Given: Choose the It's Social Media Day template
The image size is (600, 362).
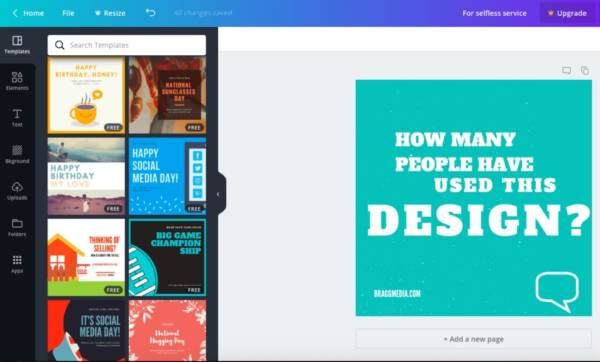Looking at the screenshot, I should coord(86,330).
